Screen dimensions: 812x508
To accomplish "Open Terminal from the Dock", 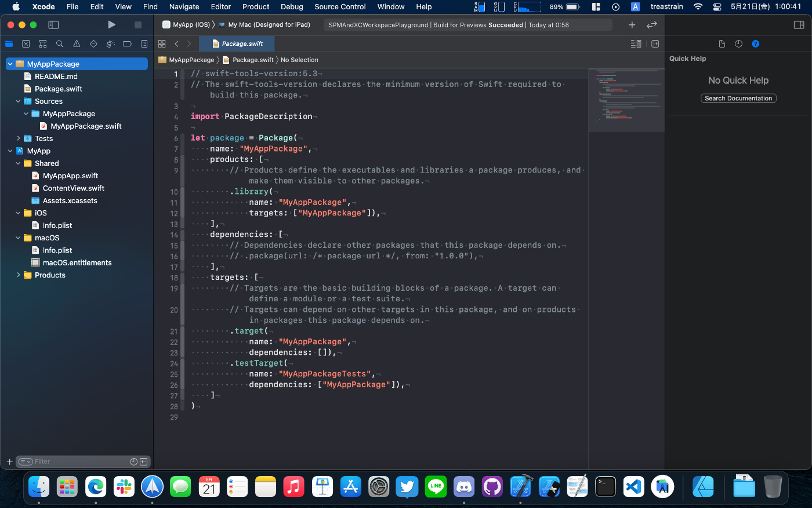I will 606,487.
